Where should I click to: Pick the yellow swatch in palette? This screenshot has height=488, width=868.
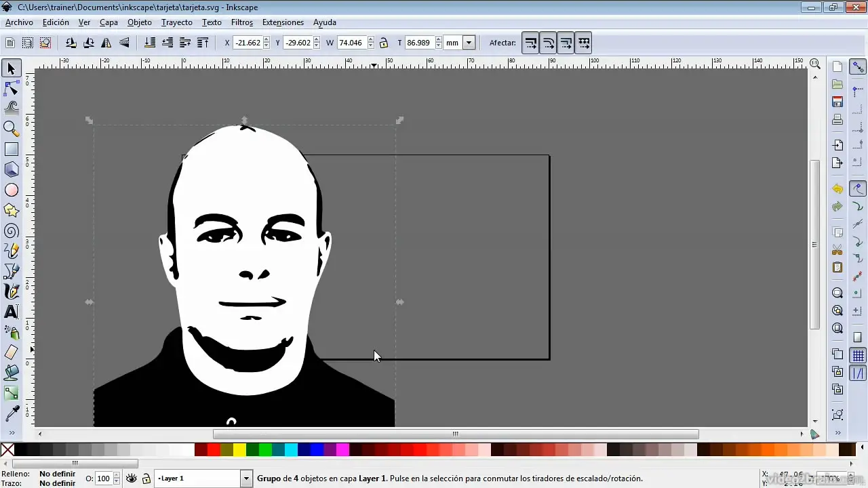coord(239,449)
